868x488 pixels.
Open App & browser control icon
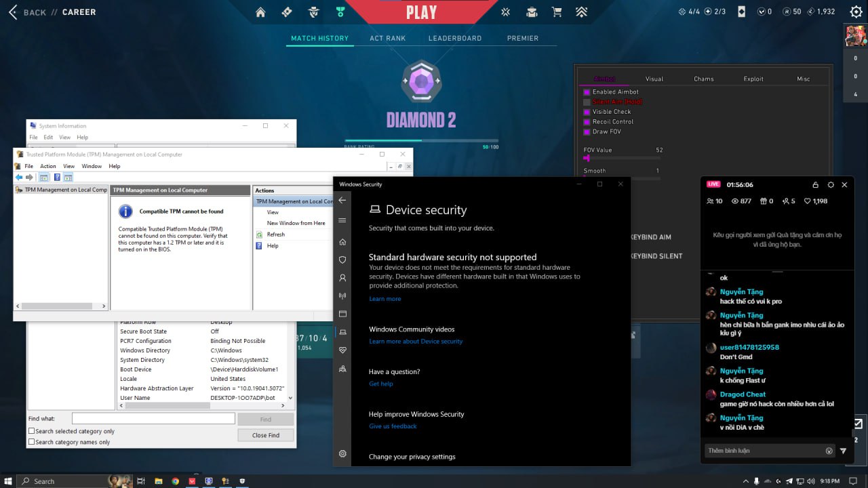click(x=342, y=314)
